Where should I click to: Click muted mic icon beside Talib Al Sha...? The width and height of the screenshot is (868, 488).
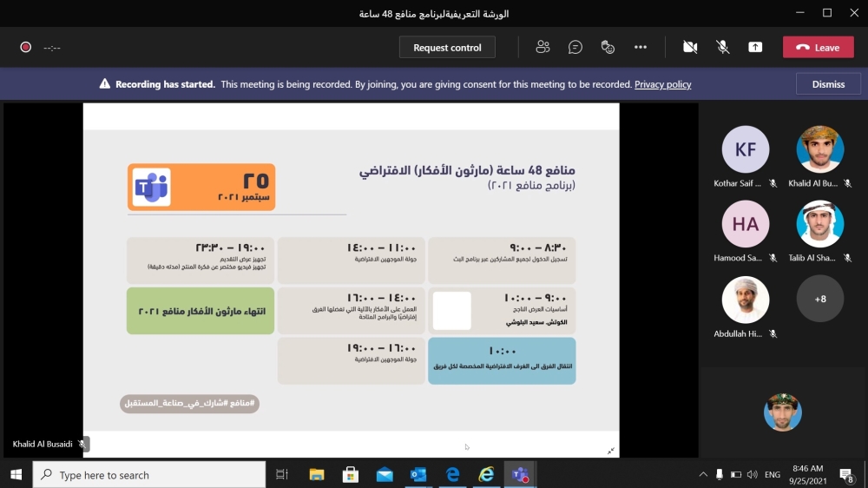(x=847, y=258)
